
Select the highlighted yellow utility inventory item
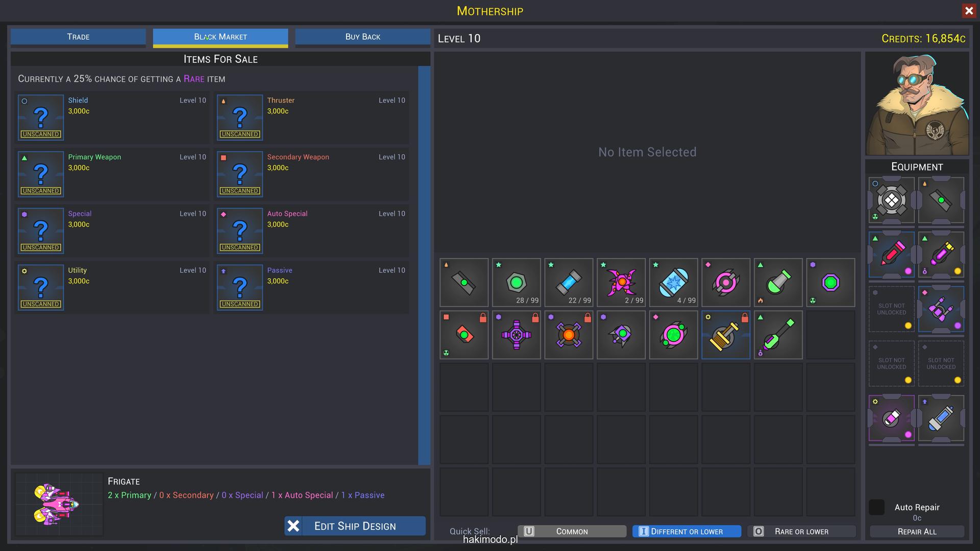pos(725,335)
